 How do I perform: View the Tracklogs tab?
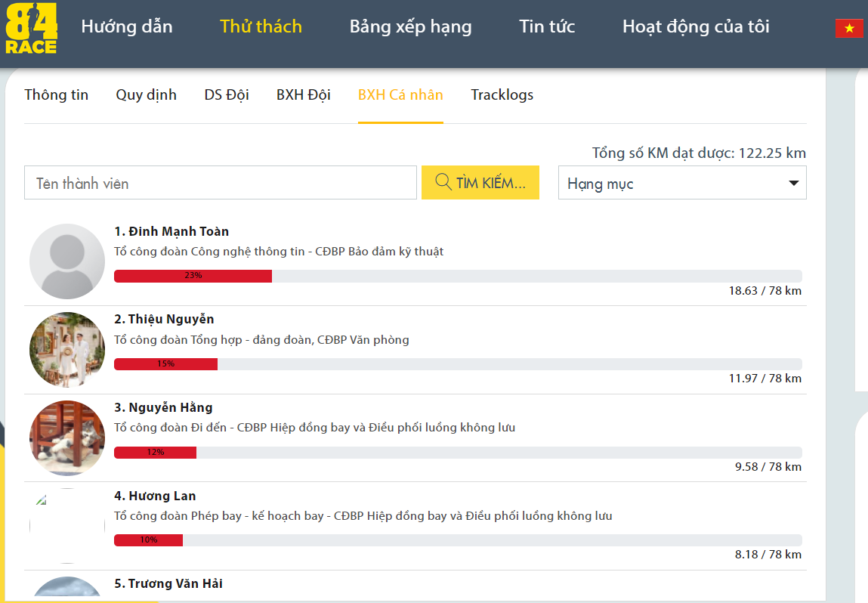pos(502,95)
